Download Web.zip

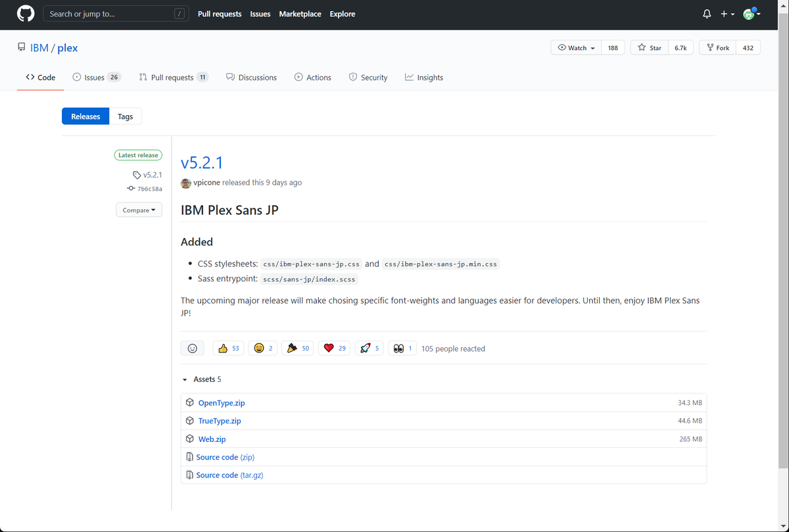coord(212,439)
